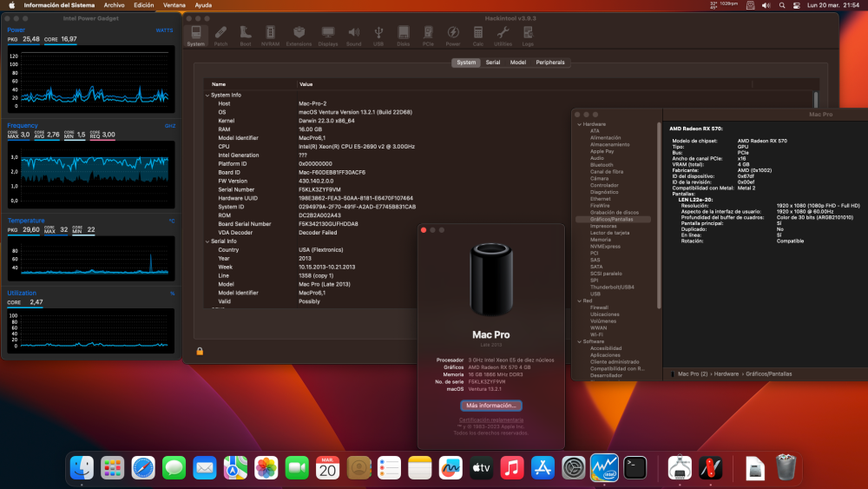This screenshot has width=868, height=489.
Task: Open the Boot section in Hackintool toolbar
Action: (x=246, y=36)
